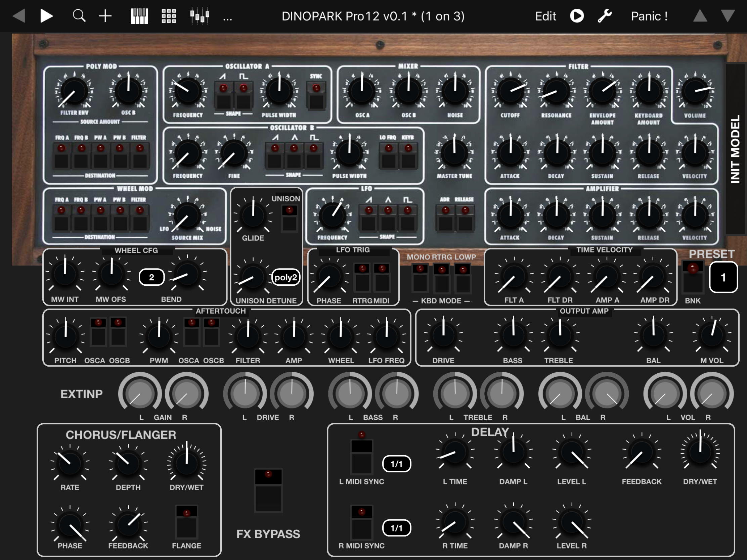
Task: Toggle Oscillator A sawtooth shape switch
Action: 224,96
